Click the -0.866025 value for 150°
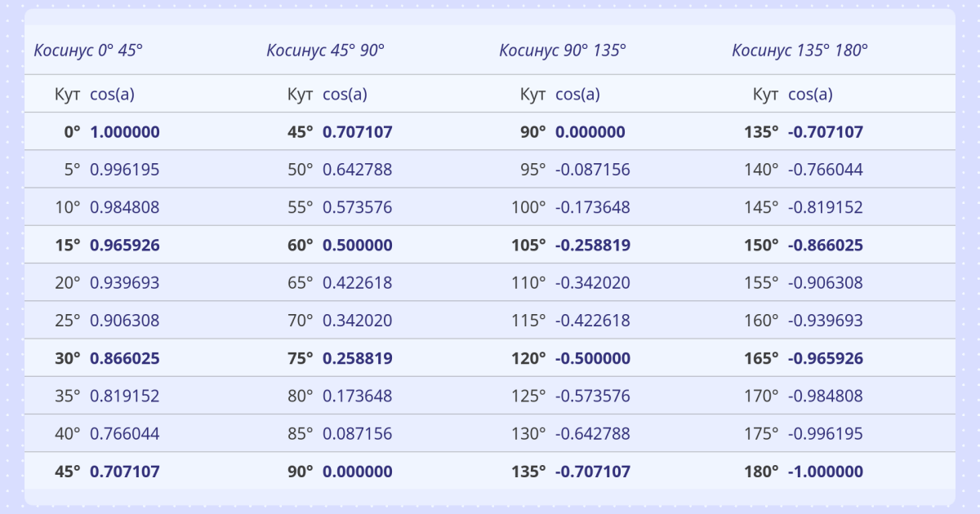 825,246
